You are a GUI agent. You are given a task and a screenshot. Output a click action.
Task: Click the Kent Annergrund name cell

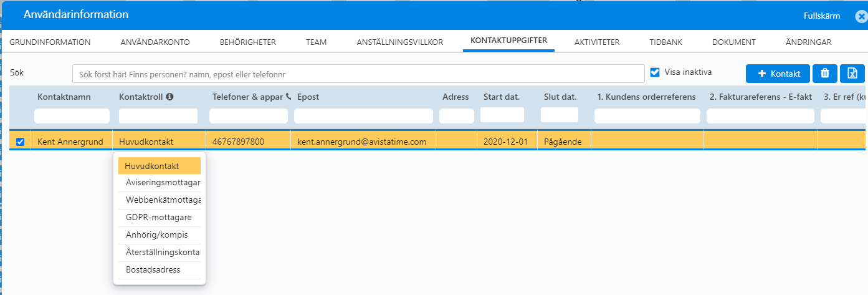point(70,142)
